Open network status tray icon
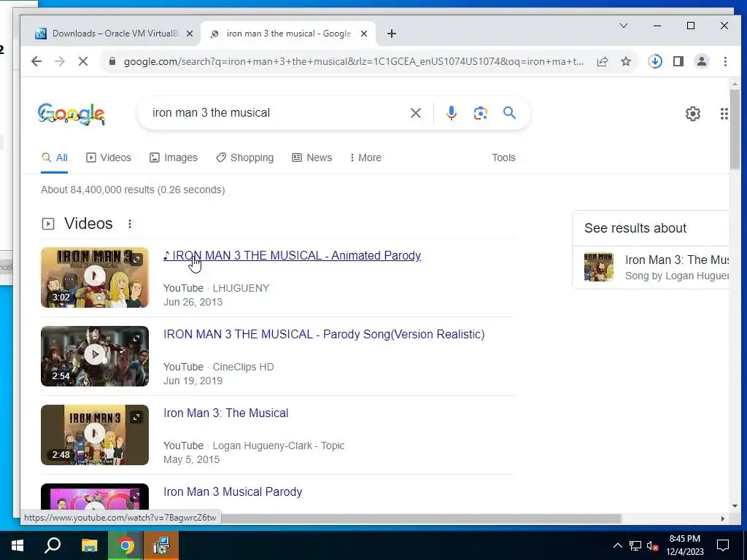Screen dimensions: 747x560 point(635,545)
